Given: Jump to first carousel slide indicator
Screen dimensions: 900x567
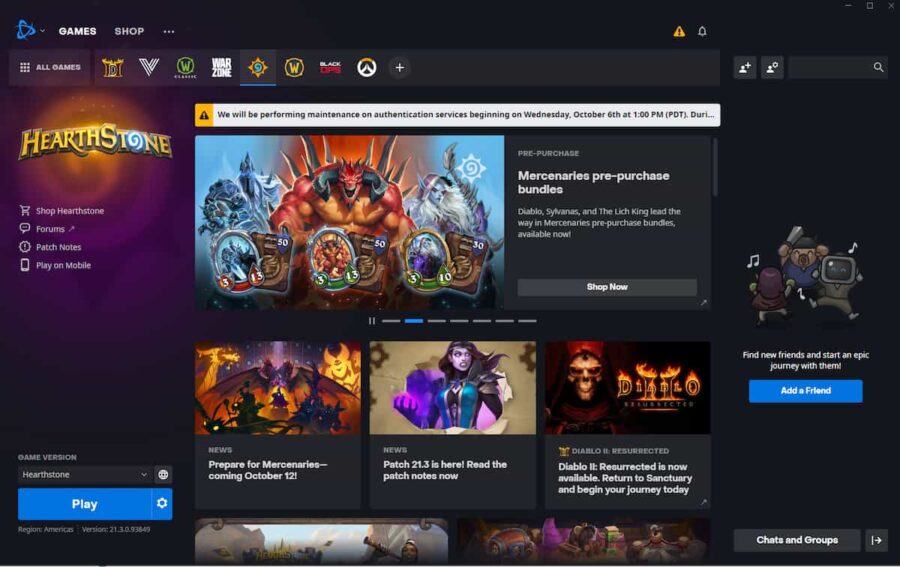Looking at the screenshot, I should [x=391, y=321].
